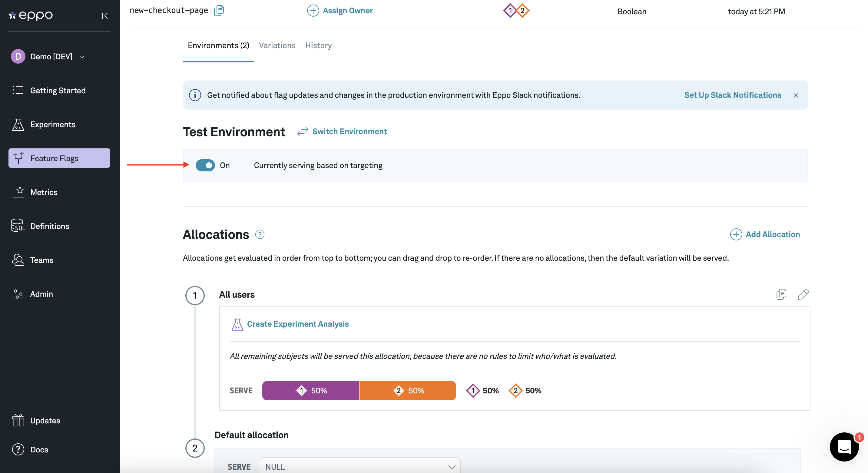Click the Metrics star chart icon

click(x=18, y=192)
